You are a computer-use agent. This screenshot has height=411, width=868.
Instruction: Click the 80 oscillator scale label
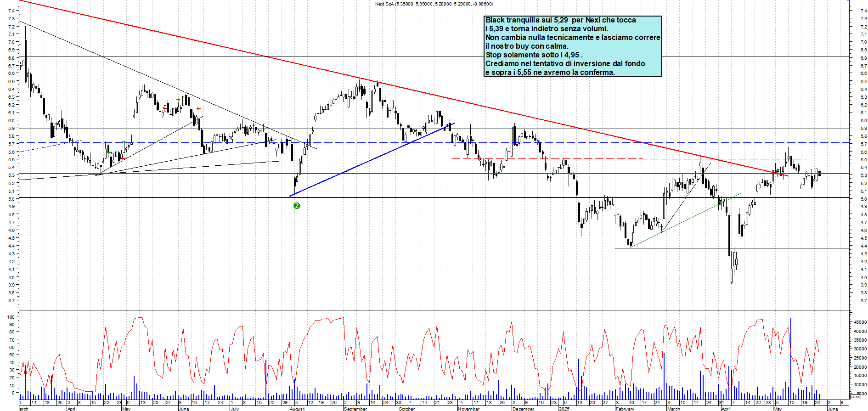(x=12, y=332)
